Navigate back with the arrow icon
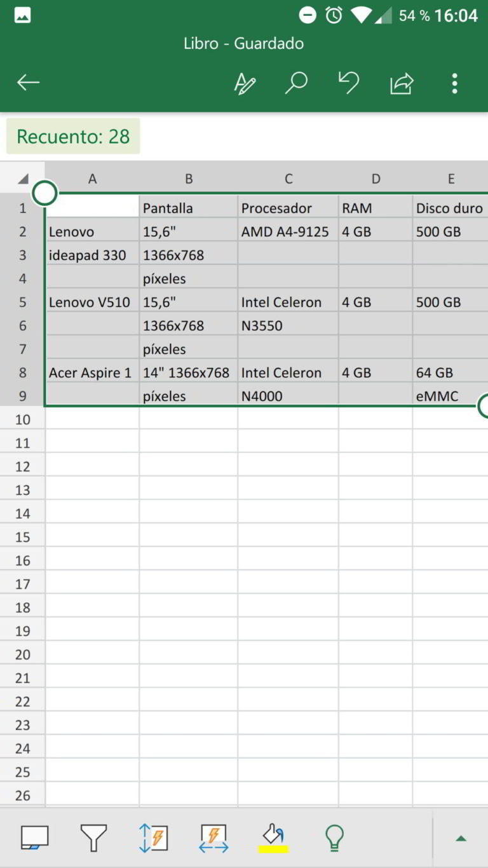The height and width of the screenshot is (868, 488). (28, 83)
